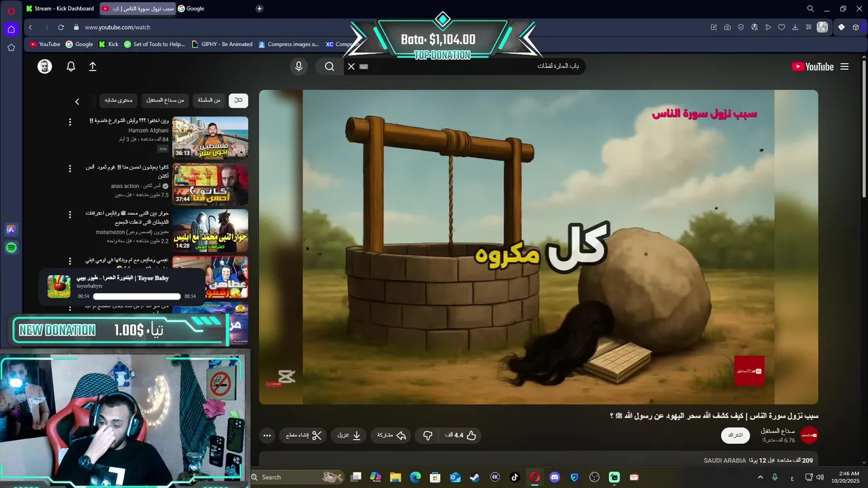Open options menu for Hamzeh Afghani video
The width and height of the screenshot is (868, 488).
[x=69, y=122]
